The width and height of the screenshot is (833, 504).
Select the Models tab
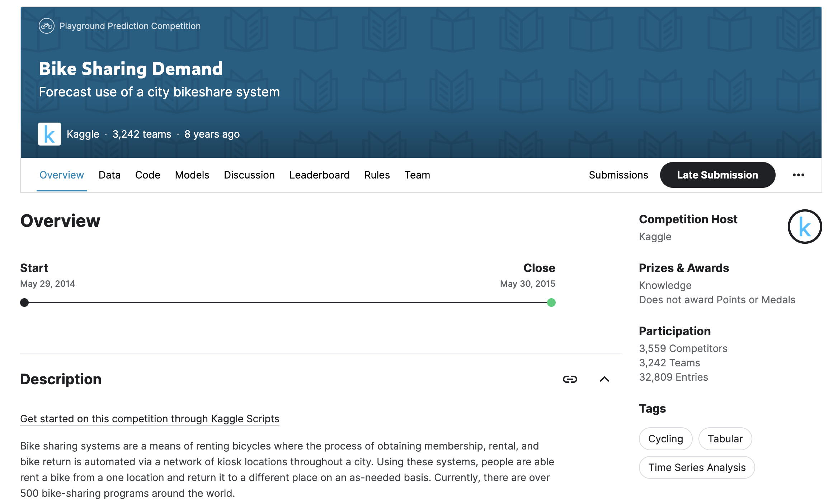click(x=192, y=175)
